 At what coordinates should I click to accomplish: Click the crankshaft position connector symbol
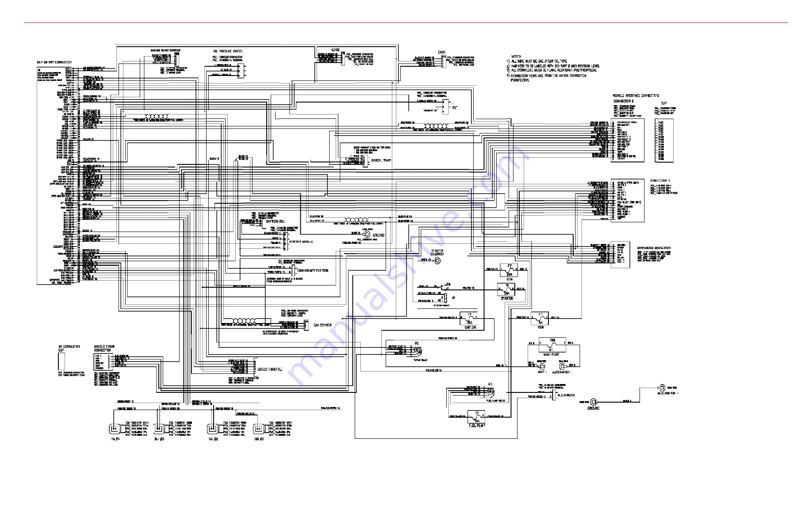click(x=293, y=270)
